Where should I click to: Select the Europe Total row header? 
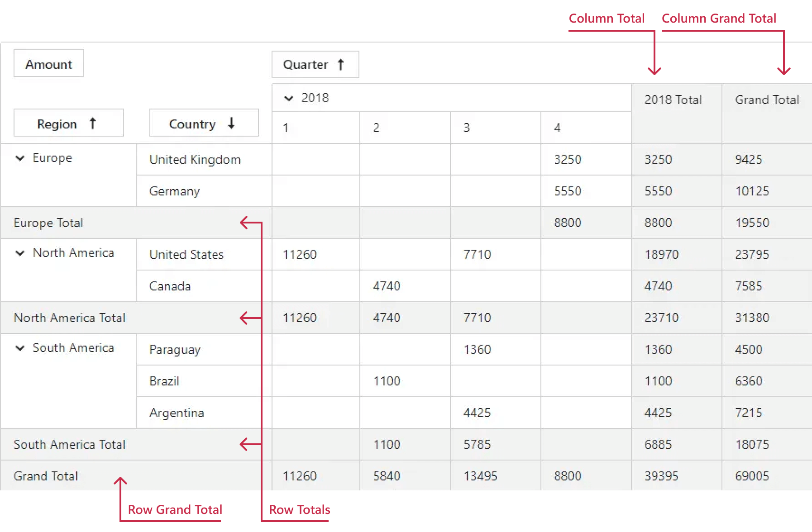pyautogui.click(x=48, y=223)
